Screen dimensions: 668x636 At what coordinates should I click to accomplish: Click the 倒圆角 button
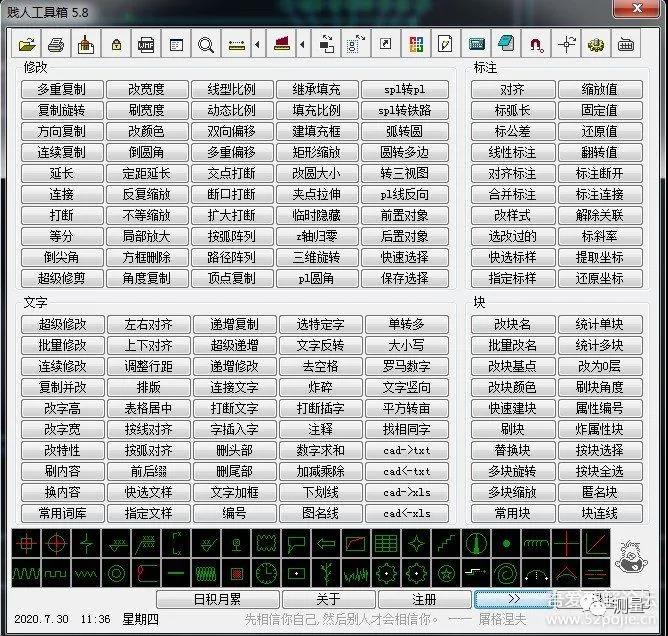(x=147, y=152)
